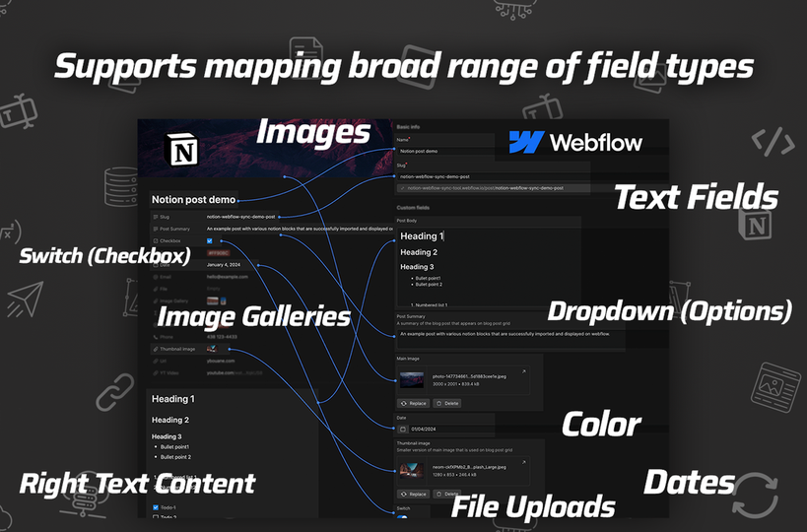Click Bullet point 2 in Webflow Post Body
807x532 pixels.
click(429, 284)
